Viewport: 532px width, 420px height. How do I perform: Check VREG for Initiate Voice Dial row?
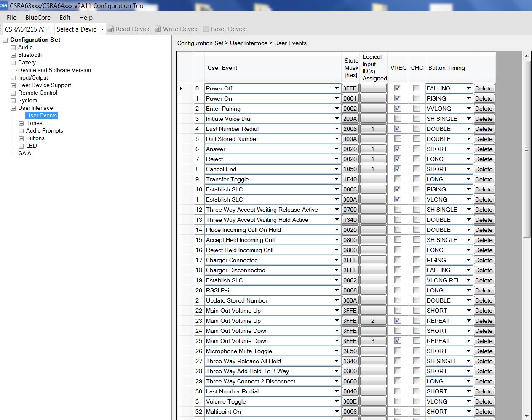397,119
